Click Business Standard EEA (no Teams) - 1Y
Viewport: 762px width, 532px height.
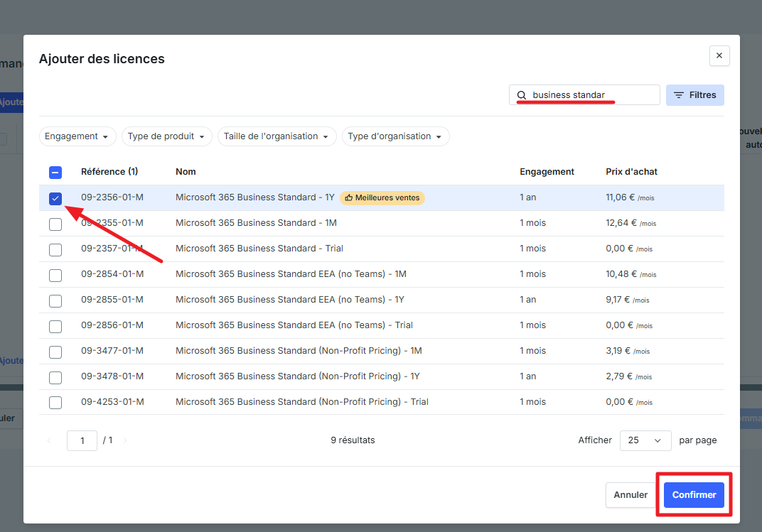pyautogui.click(x=289, y=300)
